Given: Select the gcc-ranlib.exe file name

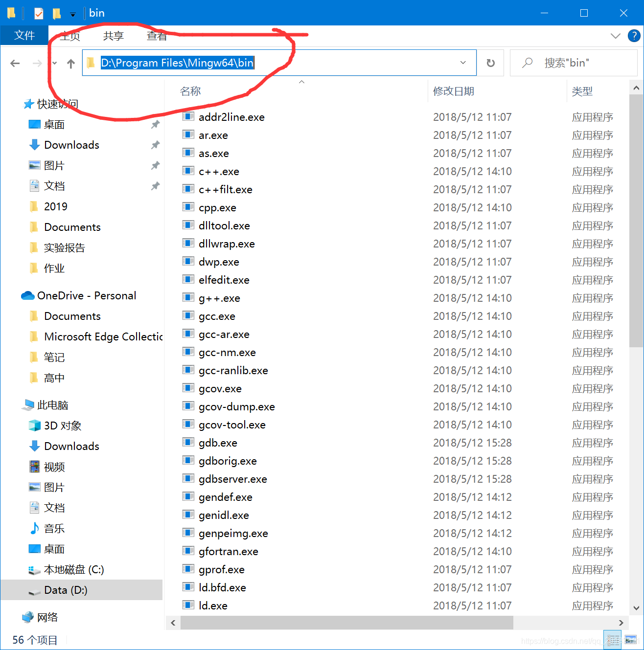Looking at the screenshot, I should 233,370.
